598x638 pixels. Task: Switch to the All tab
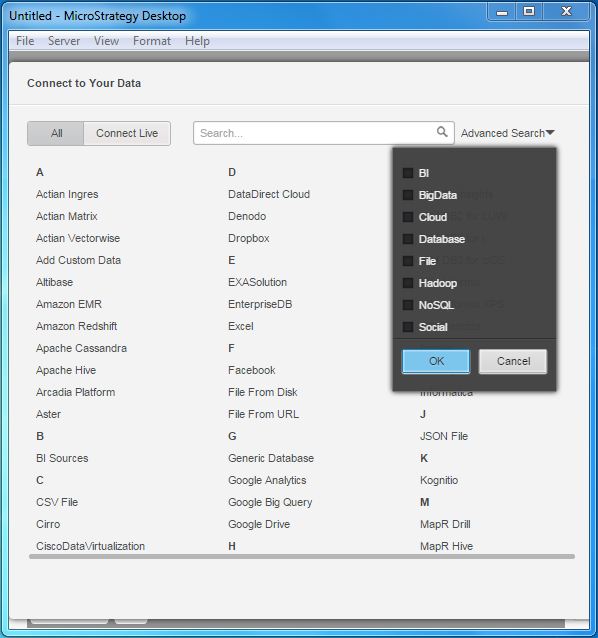(56, 133)
